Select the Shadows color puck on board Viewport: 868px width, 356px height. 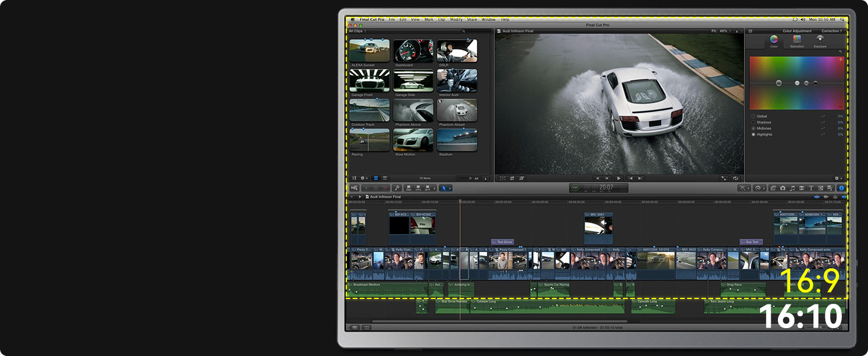point(815,83)
